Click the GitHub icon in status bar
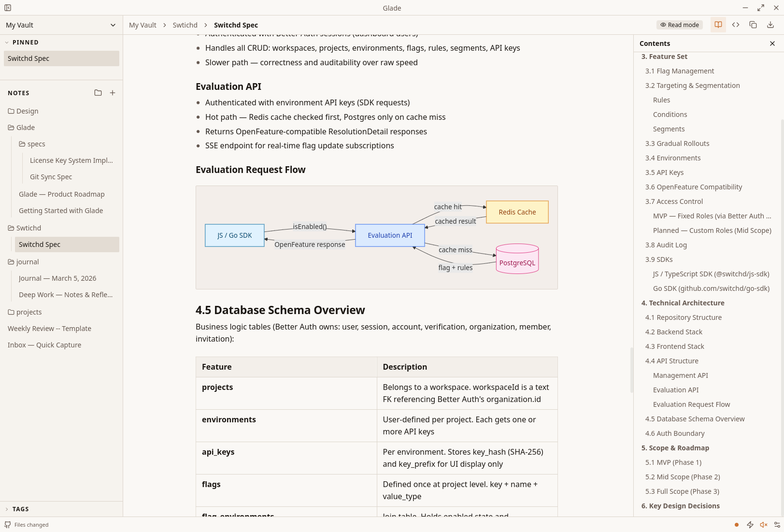The image size is (784, 532). (8, 525)
